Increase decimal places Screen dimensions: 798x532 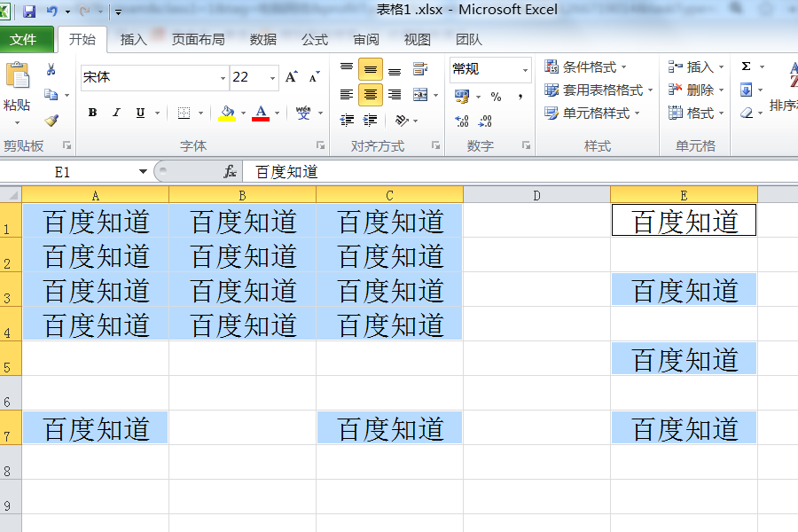[462, 121]
